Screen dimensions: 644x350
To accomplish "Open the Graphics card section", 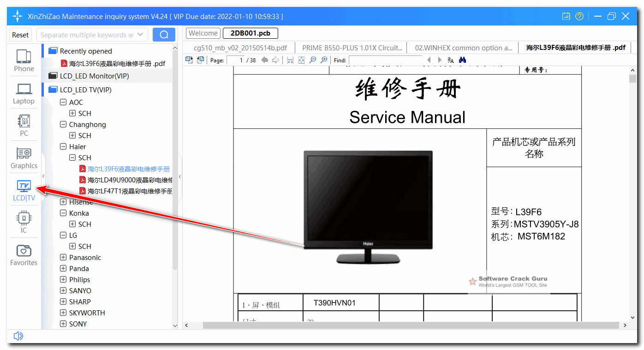I will 24,158.
